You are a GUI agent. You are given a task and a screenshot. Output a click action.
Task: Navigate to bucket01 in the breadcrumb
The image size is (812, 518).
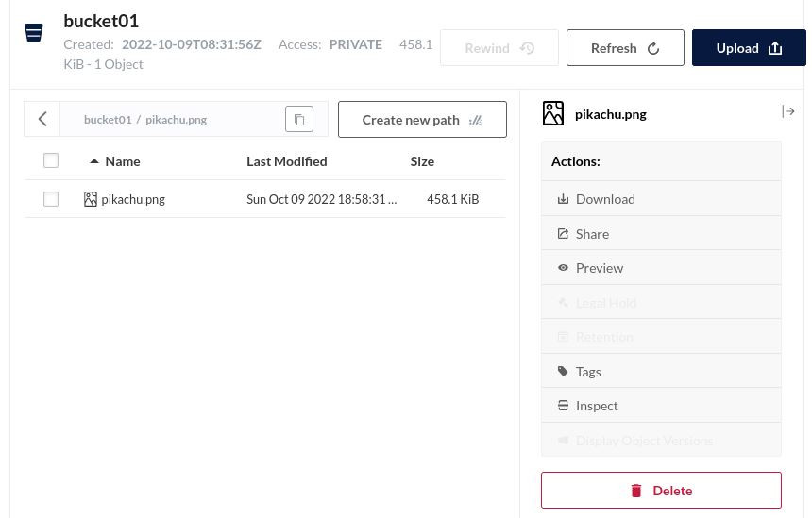coord(108,120)
